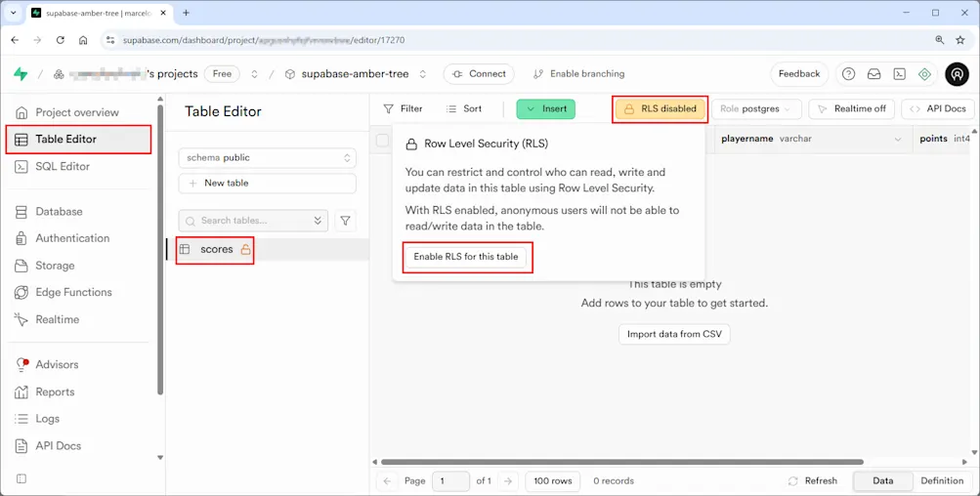Open the green AI assistant diamond icon
Image resolution: width=980 pixels, height=496 pixels.
pyautogui.click(x=924, y=73)
